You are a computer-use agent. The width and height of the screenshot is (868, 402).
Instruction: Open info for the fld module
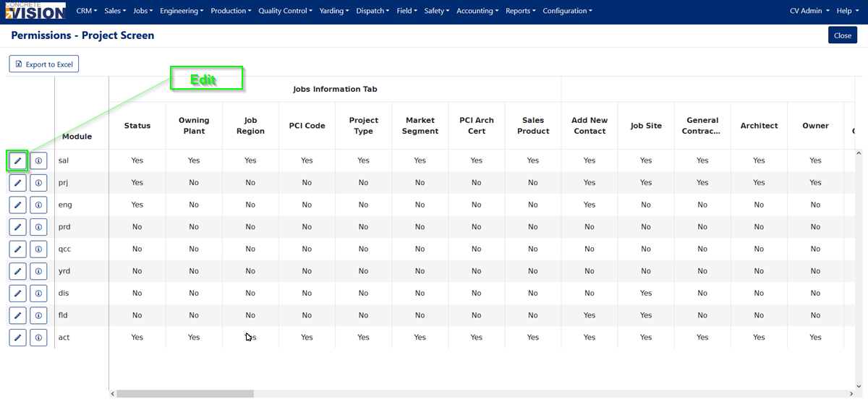tap(38, 315)
